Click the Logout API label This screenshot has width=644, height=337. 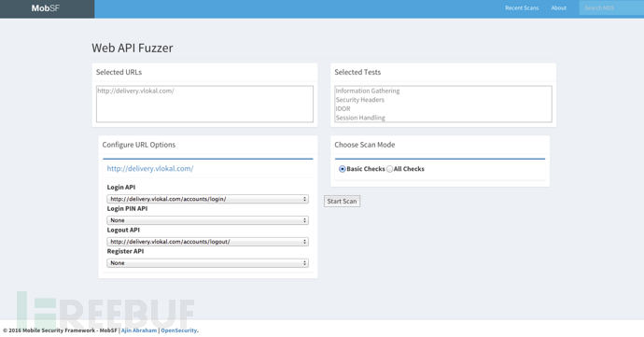123,231
